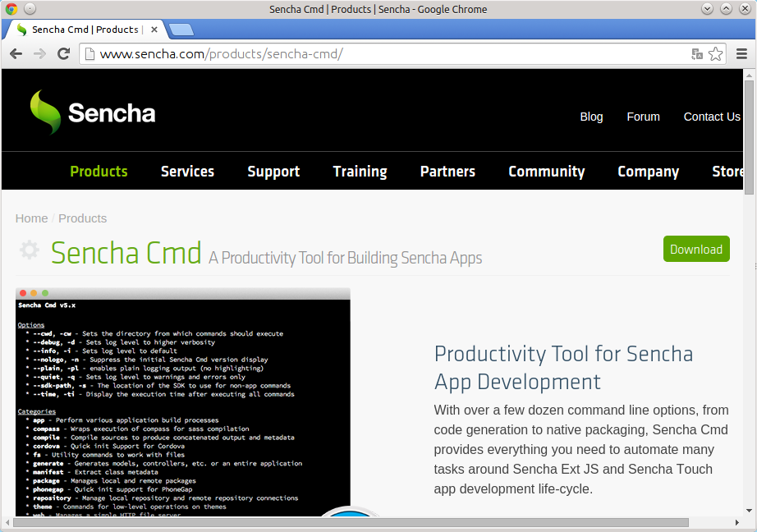Open the Chrome hamburger menu
This screenshot has height=532, width=757.
tap(741, 53)
